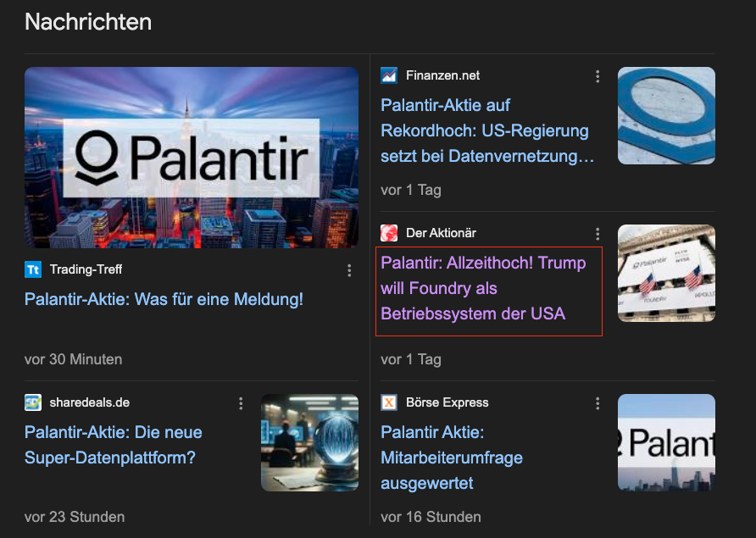Click the 'vor 30 Minuten' timestamp
This screenshot has width=756, height=538.
point(73,359)
